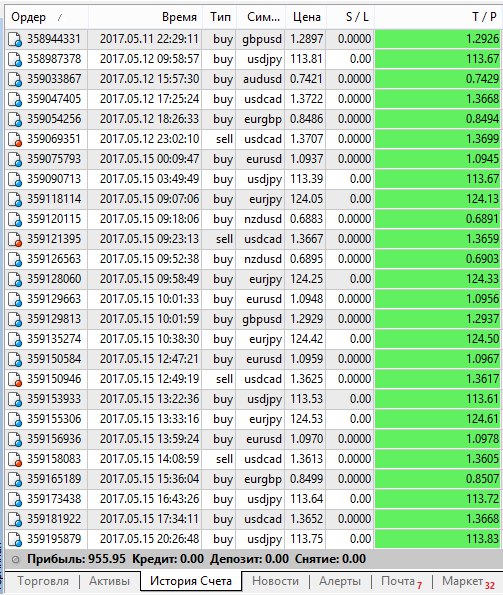Click order icon for 359150946 usdcad sell
Image resolution: width=503 pixels, height=595 pixels.
pos(15,379)
